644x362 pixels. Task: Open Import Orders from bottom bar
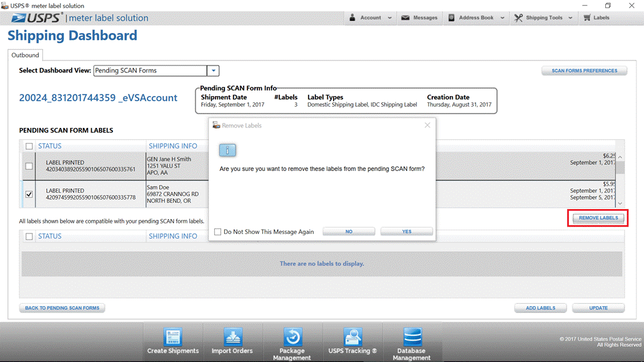tap(232, 341)
